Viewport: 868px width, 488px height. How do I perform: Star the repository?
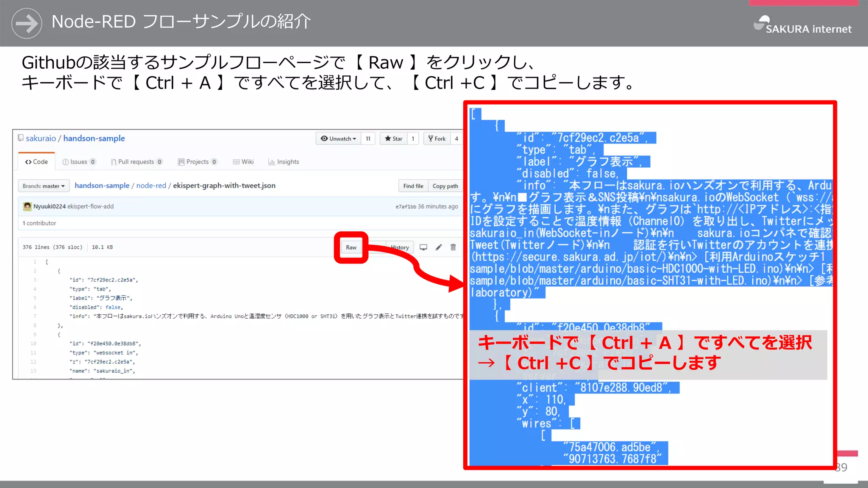[x=393, y=139]
